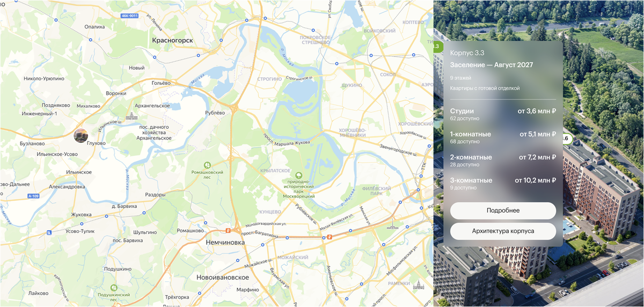The image size is (644, 307).
Task: Select the Студии apartment row
Action: click(503, 114)
